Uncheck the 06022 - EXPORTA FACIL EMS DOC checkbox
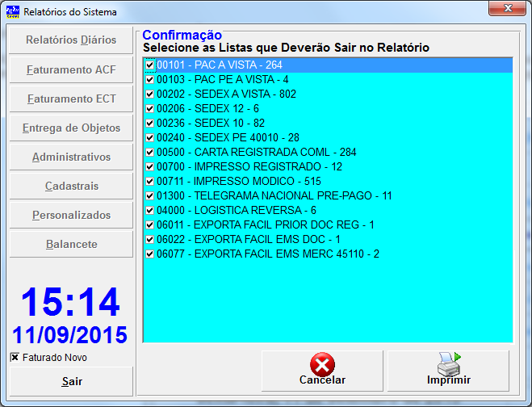The width and height of the screenshot is (532, 407). pos(149,239)
